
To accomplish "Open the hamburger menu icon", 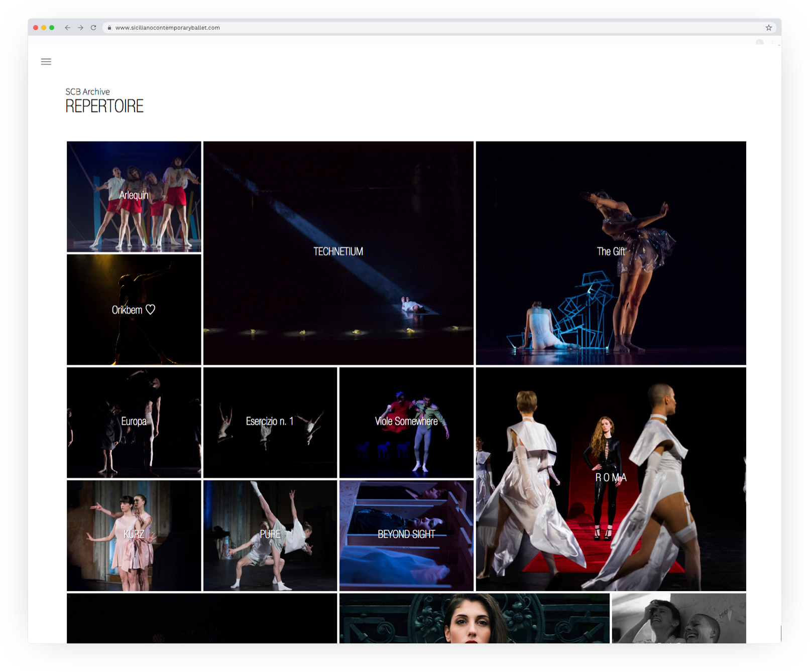I will coord(46,62).
